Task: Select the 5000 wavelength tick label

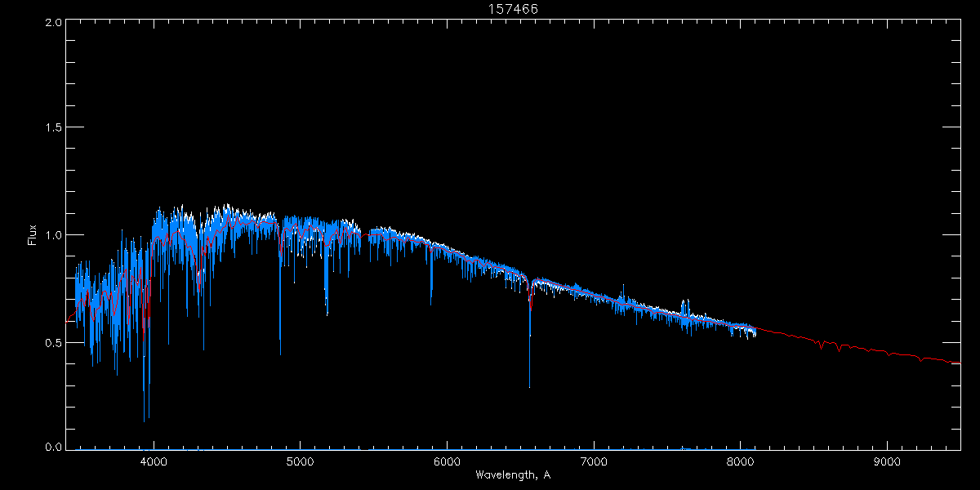Action: tap(301, 461)
